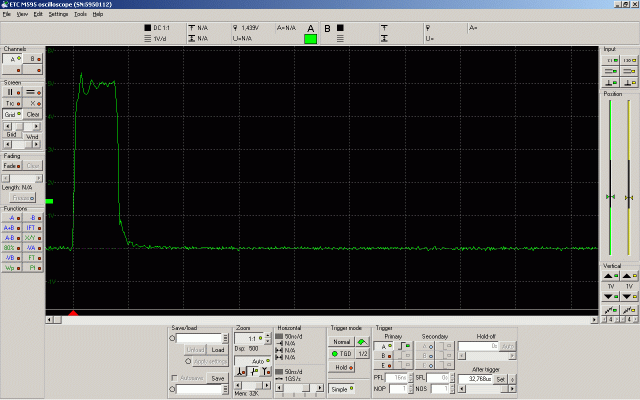Click the Grid screen button
The width and height of the screenshot is (640, 400).
tap(12, 114)
